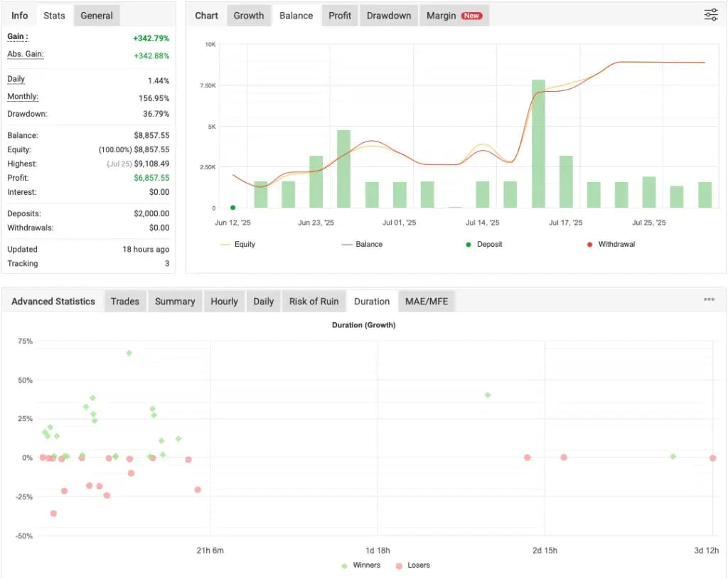Click the green Deposit marker on the chart
This screenshot has height=579, width=728.
(232, 207)
